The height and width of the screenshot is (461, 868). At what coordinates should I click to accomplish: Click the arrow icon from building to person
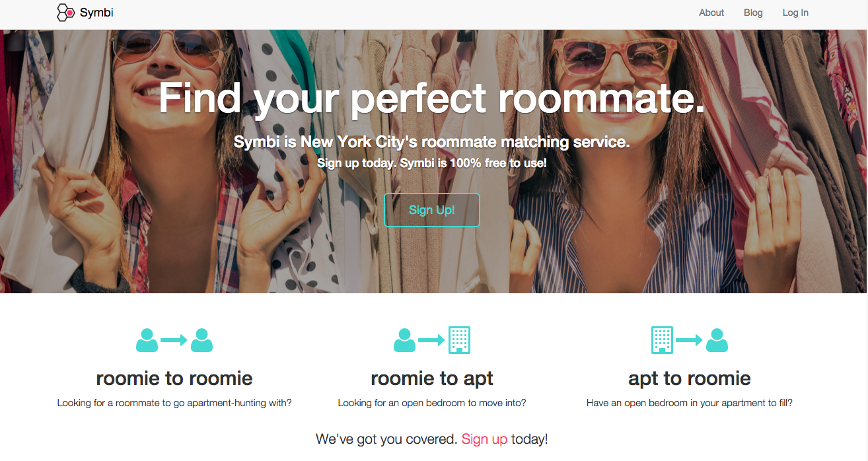click(689, 340)
